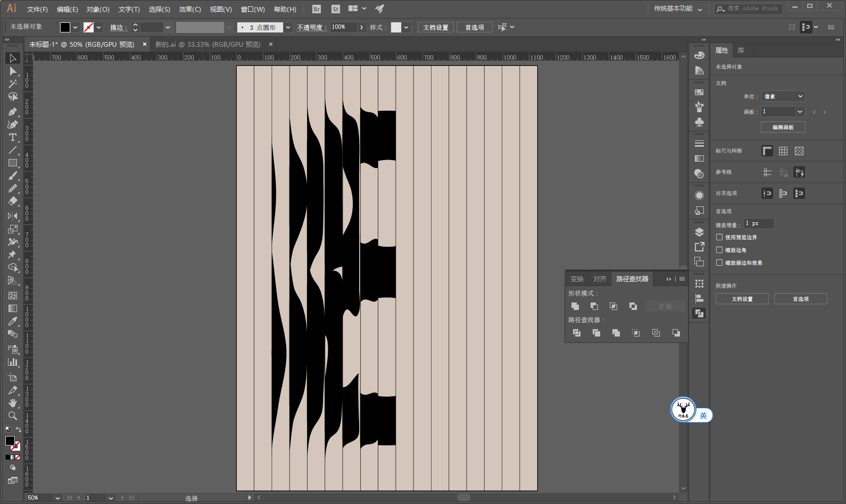Open the zoom level 50% dropdown

coord(57,498)
